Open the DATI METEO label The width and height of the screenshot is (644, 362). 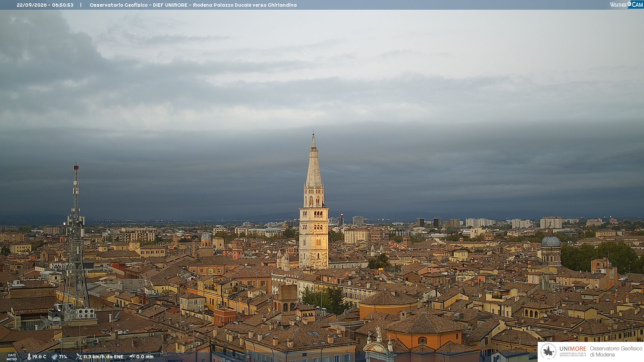coord(12,357)
